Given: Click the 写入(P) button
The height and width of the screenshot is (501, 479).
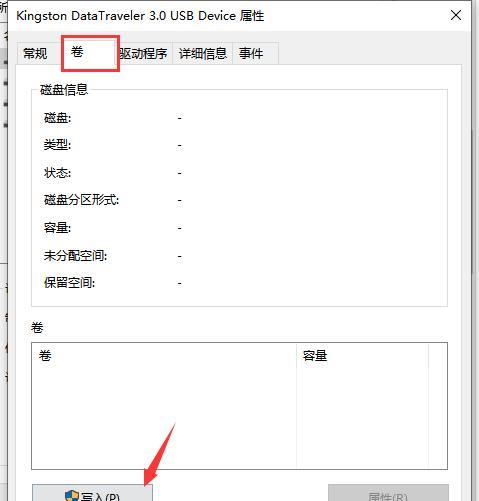Looking at the screenshot, I should click(x=92, y=493).
